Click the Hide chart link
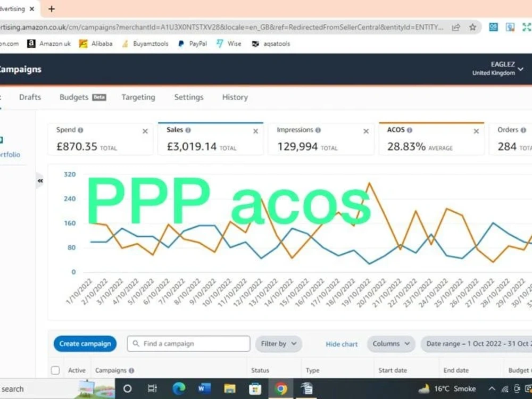 click(342, 344)
